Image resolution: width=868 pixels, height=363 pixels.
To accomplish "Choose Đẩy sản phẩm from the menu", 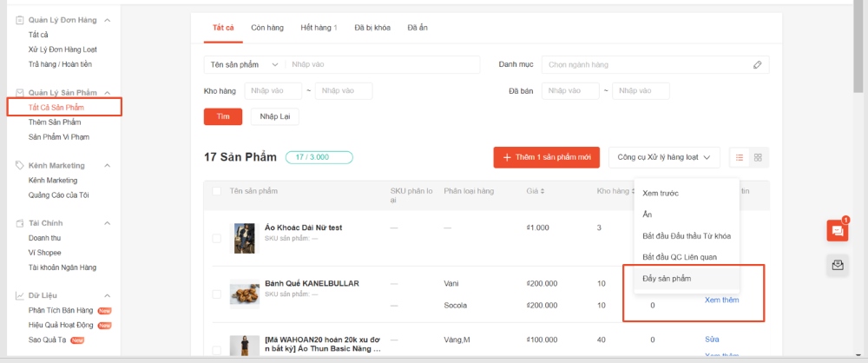I will pyautogui.click(x=687, y=278).
